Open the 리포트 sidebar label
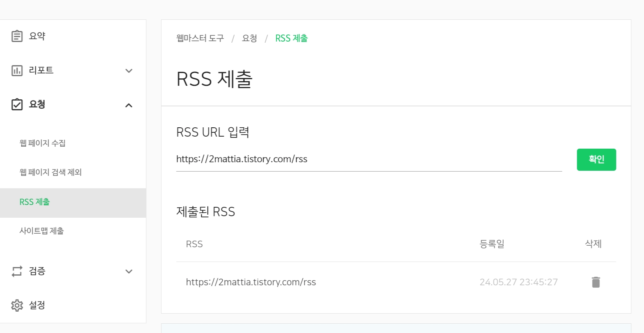This screenshot has width=644, height=333. (41, 70)
